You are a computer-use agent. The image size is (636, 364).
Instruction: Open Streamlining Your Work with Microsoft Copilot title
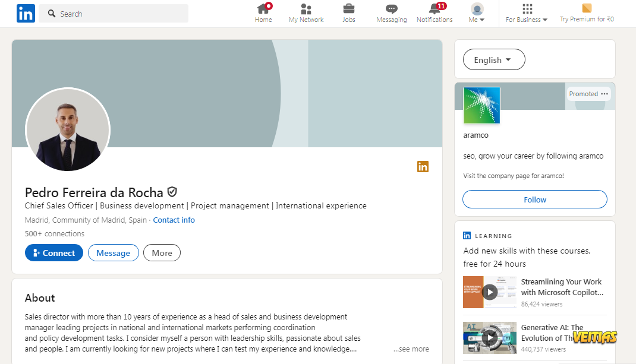click(x=562, y=287)
